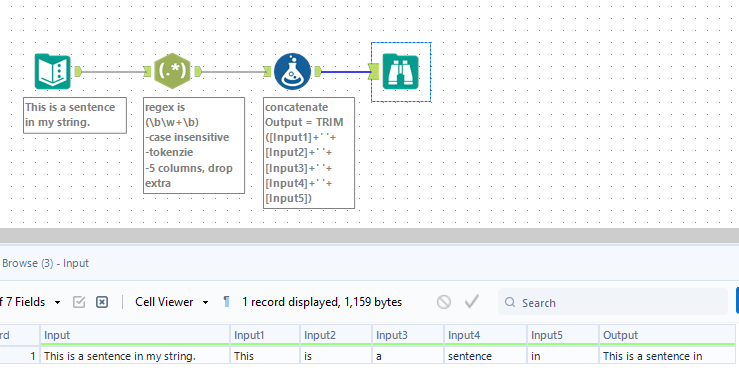Image resolution: width=739 pixels, height=390 pixels.
Task: Select the connection between RegEx and Formula
Action: coord(233,72)
